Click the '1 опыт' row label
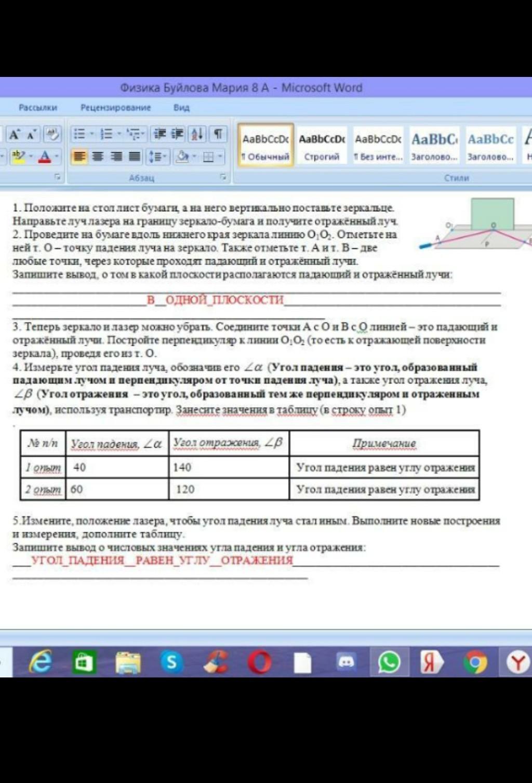This screenshot has height=783, width=532. coord(43,467)
